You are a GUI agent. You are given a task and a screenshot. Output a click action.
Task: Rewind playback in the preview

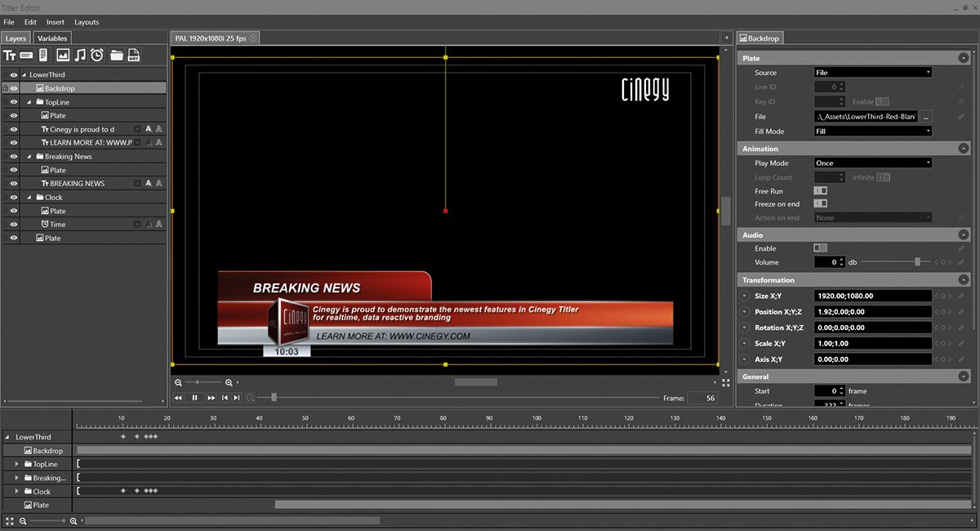pyautogui.click(x=178, y=398)
